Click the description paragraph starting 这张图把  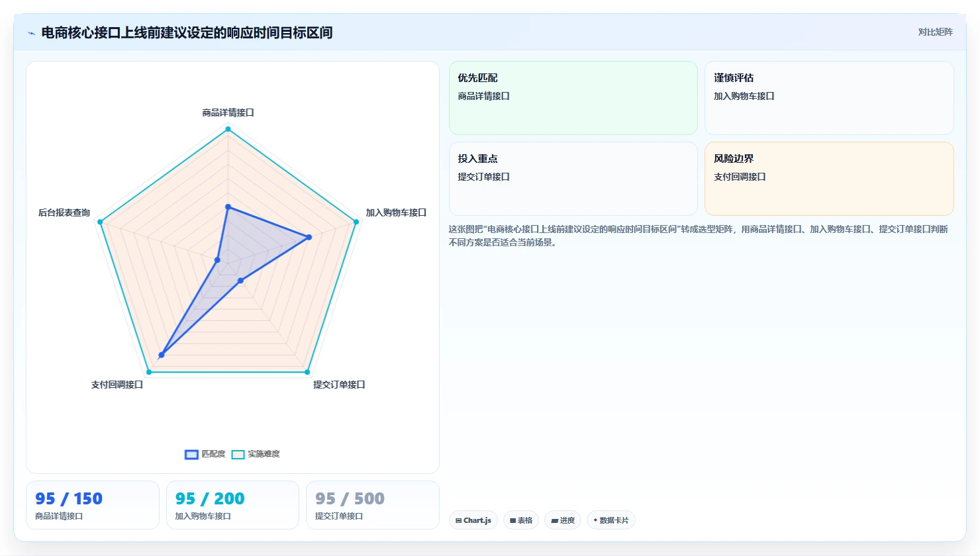pyautogui.click(x=699, y=236)
